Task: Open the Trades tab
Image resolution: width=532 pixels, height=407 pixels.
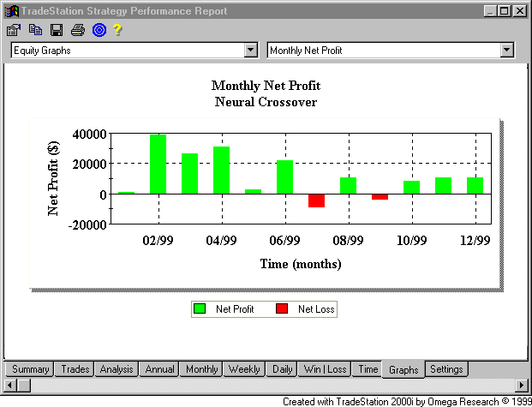Action: [75, 369]
